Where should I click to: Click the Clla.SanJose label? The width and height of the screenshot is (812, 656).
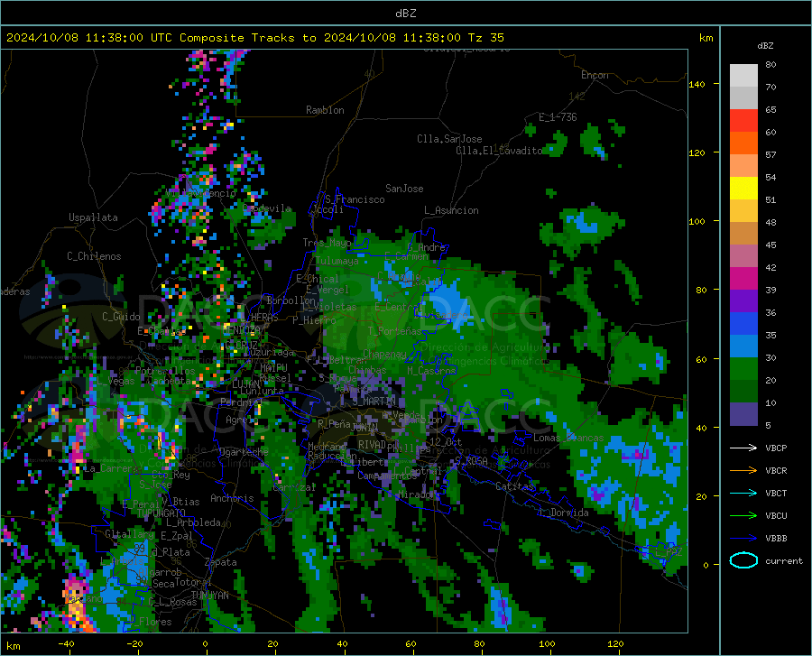(449, 139)
